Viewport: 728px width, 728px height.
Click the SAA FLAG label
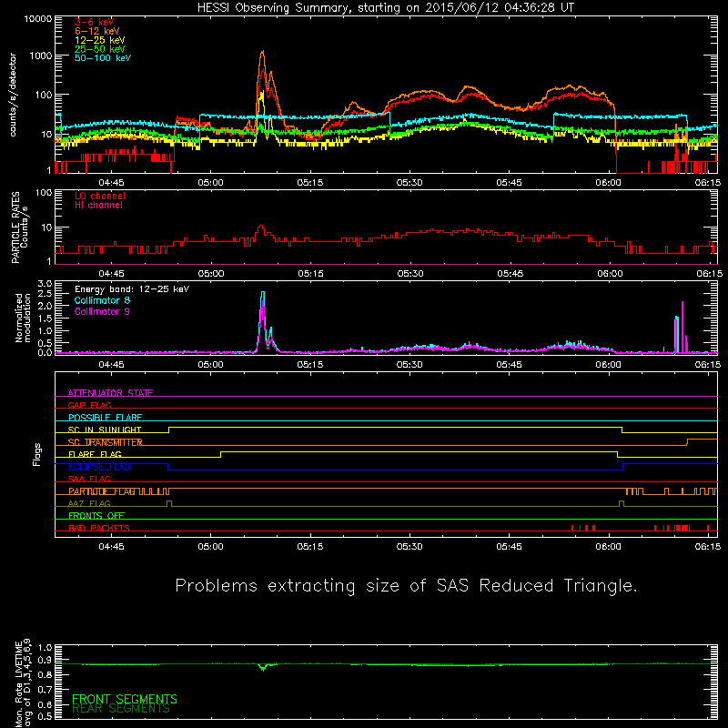pos(89,479)
